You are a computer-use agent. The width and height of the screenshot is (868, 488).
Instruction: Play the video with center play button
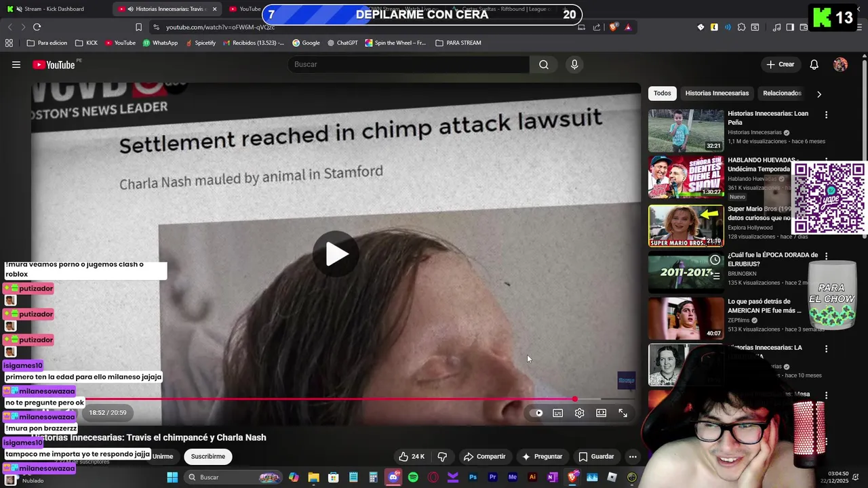pos(336,254)
